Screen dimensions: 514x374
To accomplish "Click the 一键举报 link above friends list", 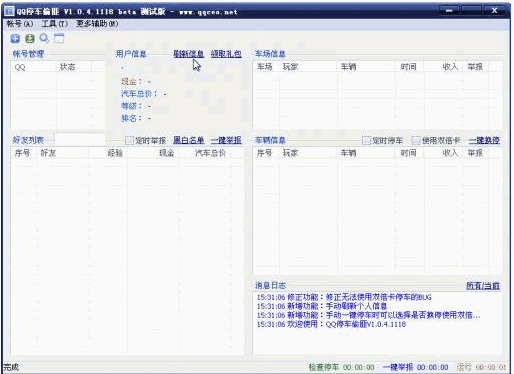I will (226, 140).
